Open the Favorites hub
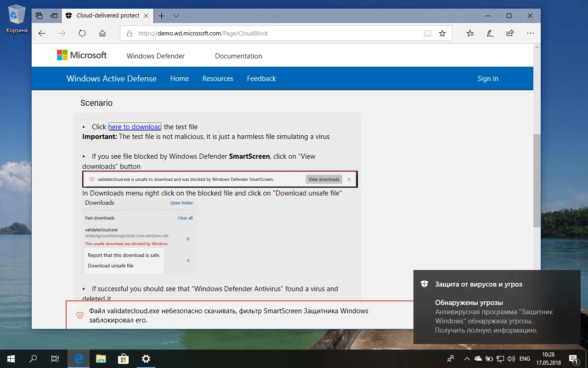 point(470,33)
